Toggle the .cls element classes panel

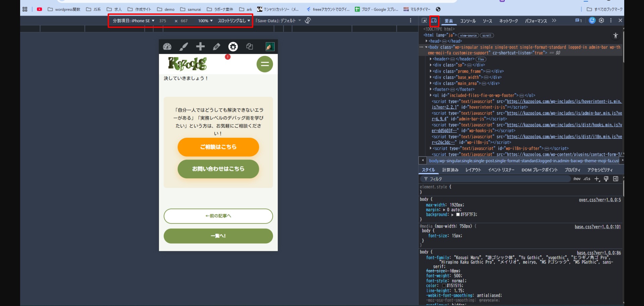pyautogui.click(x=587, y=179)
